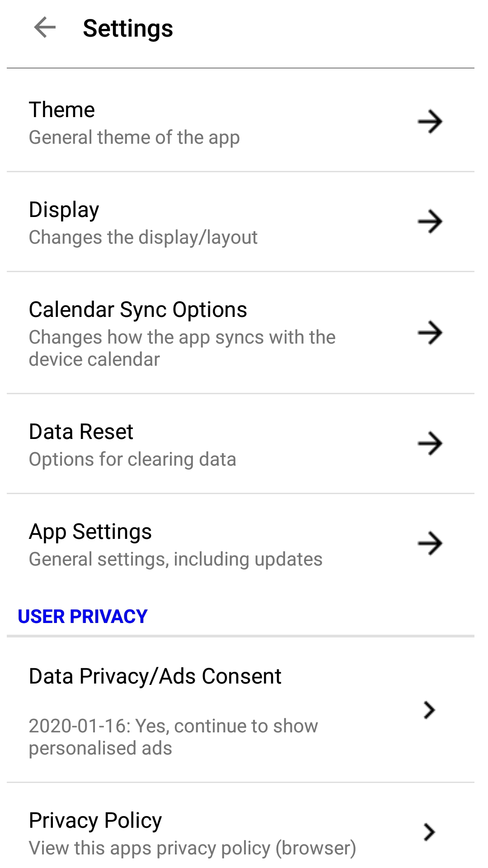488x868 pixels.
Task: Expand Data Privacy/Ads Consent chevron
Action: click(429, 710)
